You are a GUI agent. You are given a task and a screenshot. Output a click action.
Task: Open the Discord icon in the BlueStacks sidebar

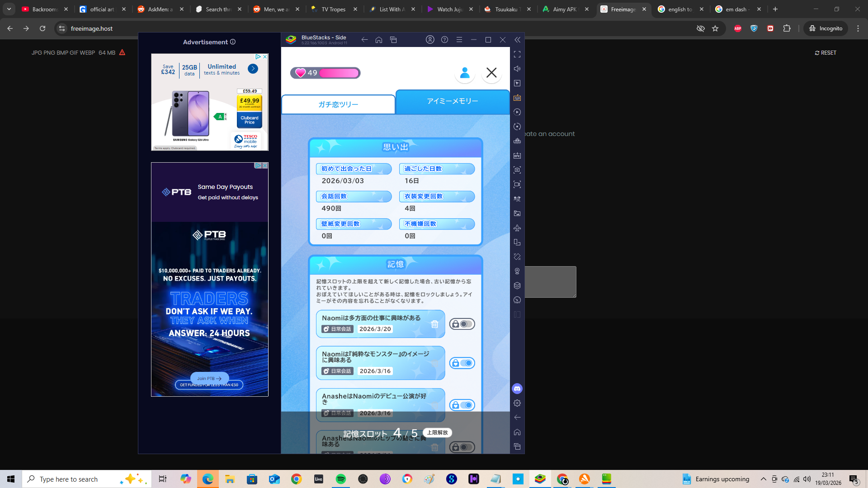517,389
